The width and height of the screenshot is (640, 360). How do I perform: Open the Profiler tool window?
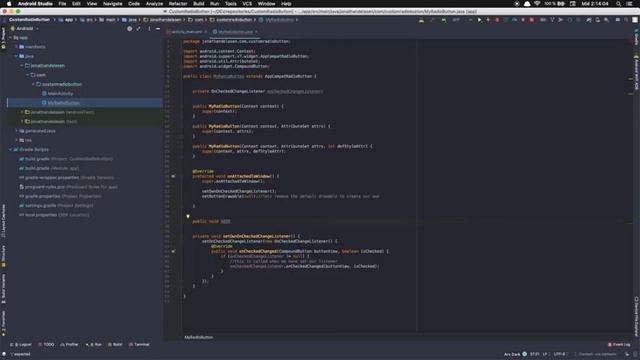pyautogui.click(x=69, y=344)
